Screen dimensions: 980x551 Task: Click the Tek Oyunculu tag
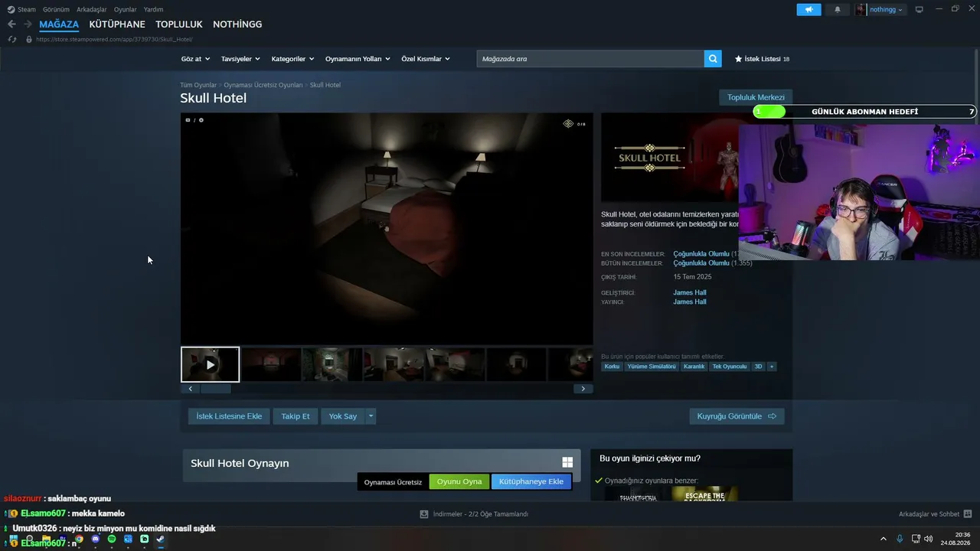click(730, 367)
